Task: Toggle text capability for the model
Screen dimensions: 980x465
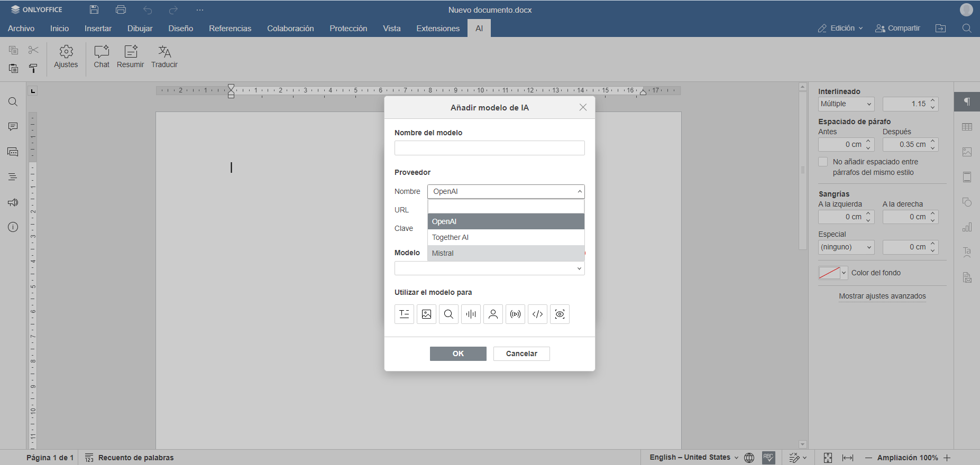Action: coord(404,314)
